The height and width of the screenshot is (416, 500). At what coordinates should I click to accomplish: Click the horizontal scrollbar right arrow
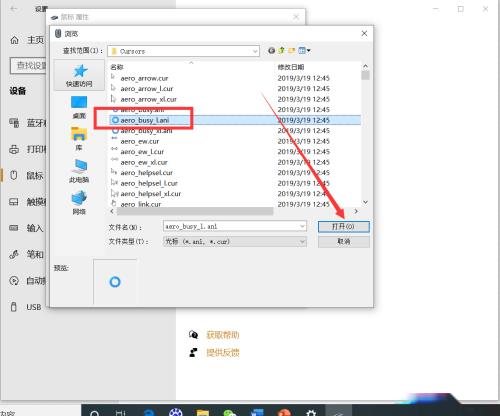click(356, 211)
